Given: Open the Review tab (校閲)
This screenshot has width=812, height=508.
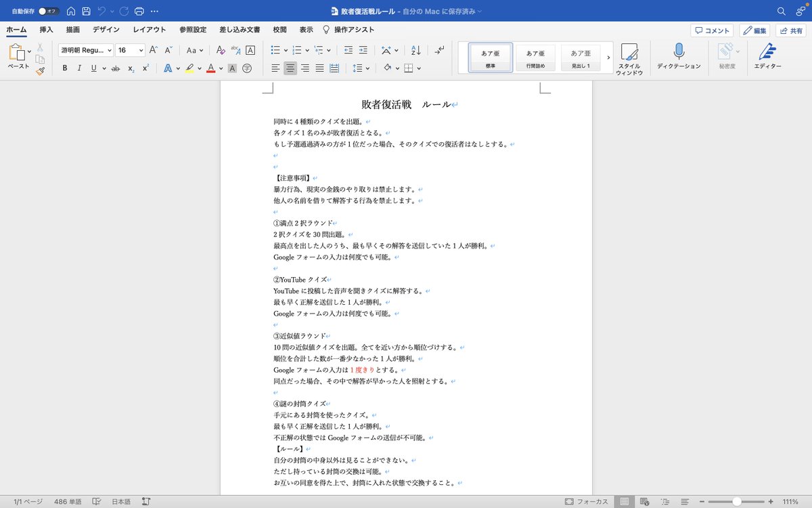Looking at the screenshot, I should point(279,30).
